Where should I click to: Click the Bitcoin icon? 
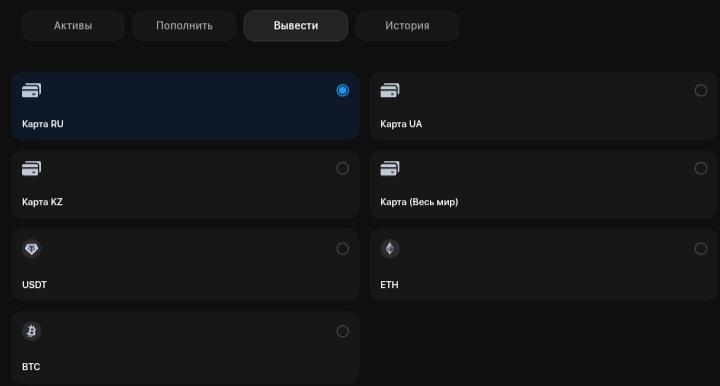click(32, 331)
